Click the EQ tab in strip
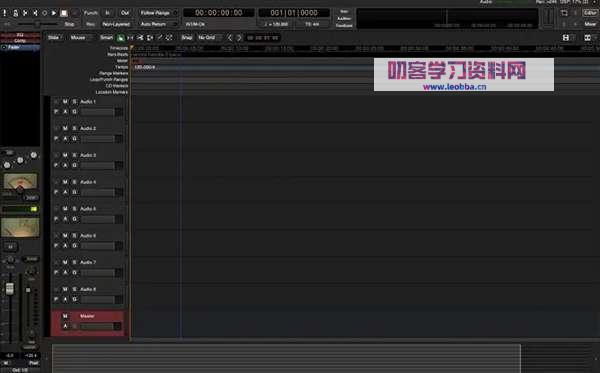Screen dimensions: 600x373 20,35
